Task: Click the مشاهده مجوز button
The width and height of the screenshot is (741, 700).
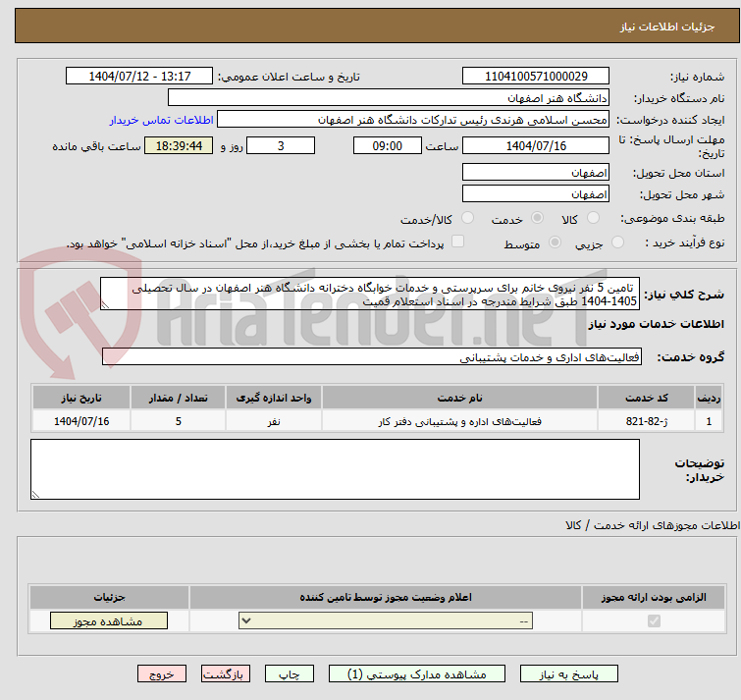Action: (x=109, y=621)
